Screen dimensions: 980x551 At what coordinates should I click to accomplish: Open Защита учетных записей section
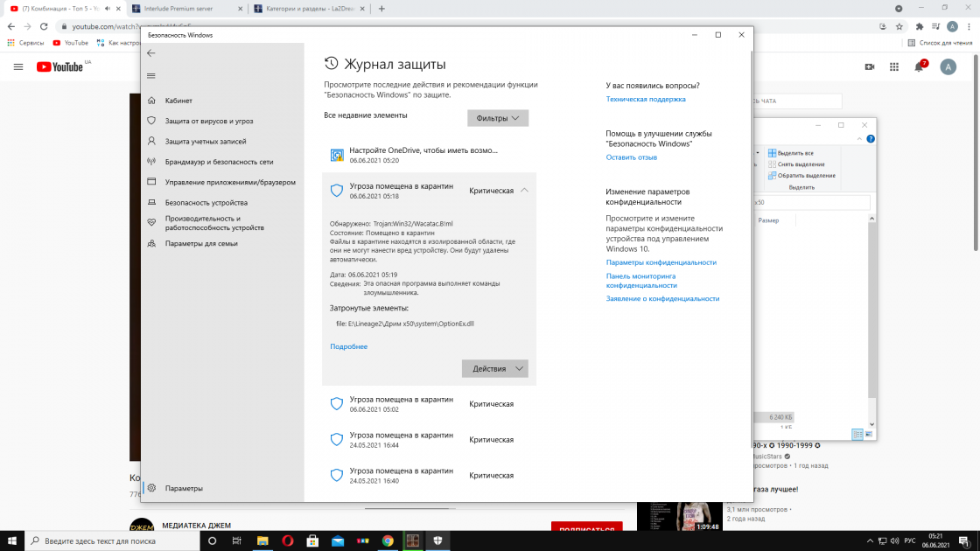[x=205, y=141]
